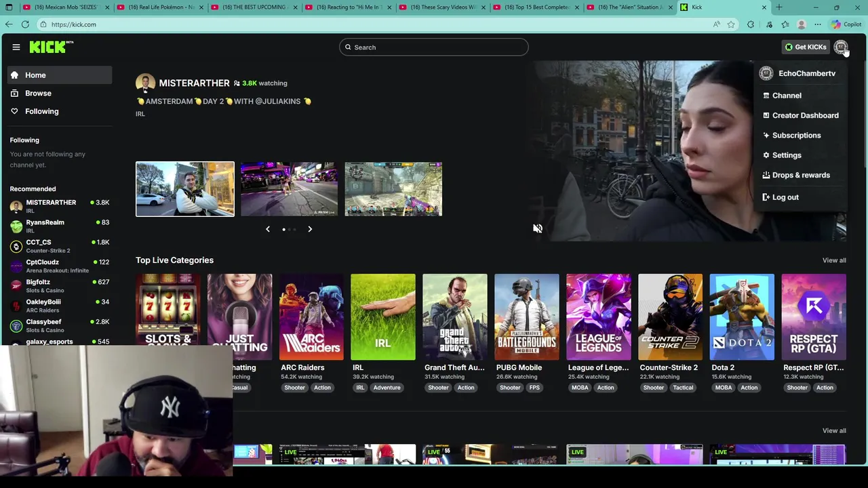Select first featured stream thumbnail
The image size is (868, 488).
pos(185,189)
